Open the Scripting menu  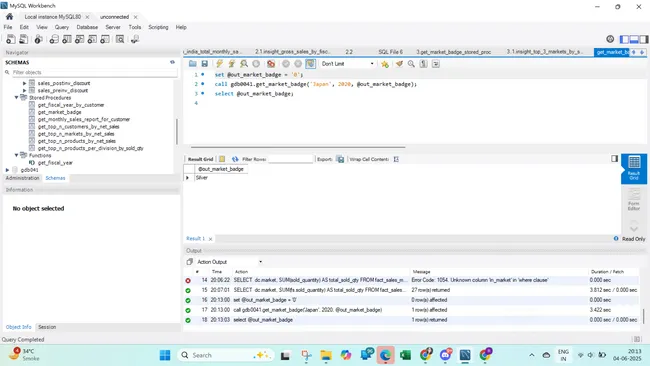coord(158,27)
